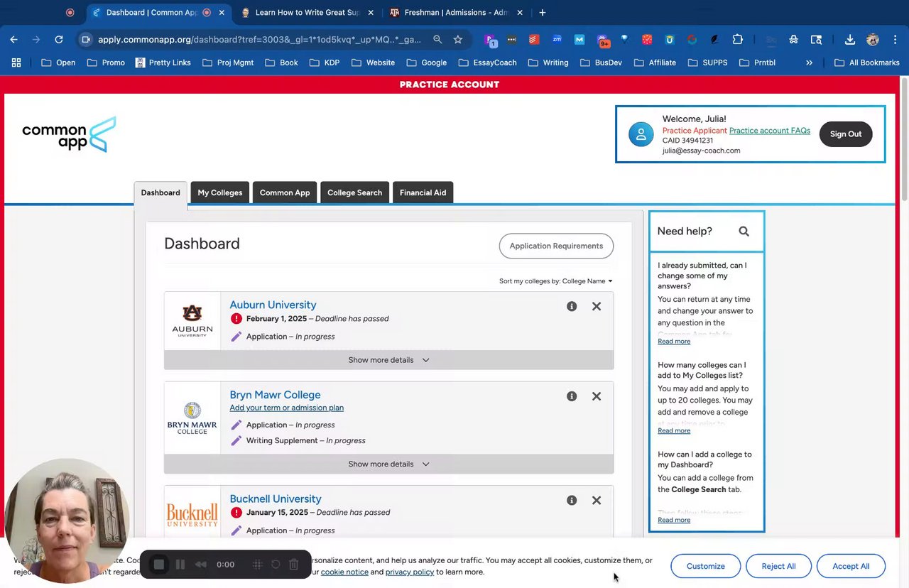The height and width of the screenshot is (588, 909).
Task: Open the Bryn Mawr College link
Action: [x=275, y=395]
